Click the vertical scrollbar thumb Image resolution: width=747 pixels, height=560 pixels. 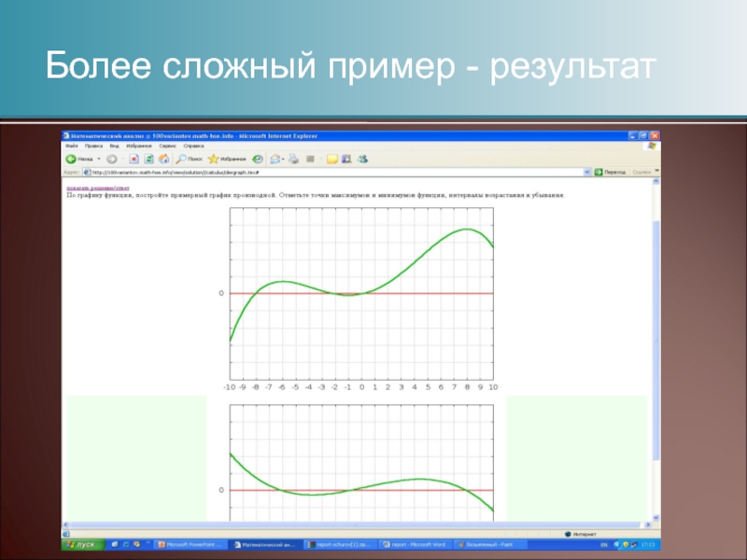(x=656, y=341)
